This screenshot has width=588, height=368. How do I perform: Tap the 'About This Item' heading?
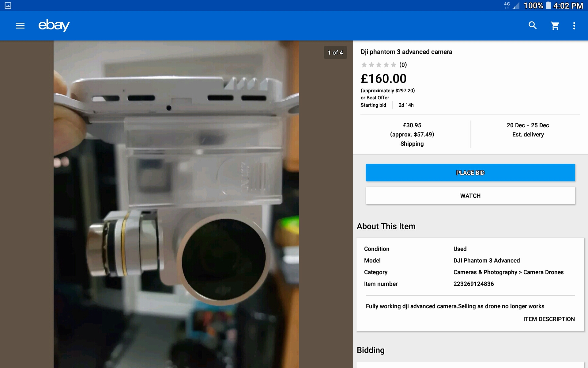(x=386, y=226)
